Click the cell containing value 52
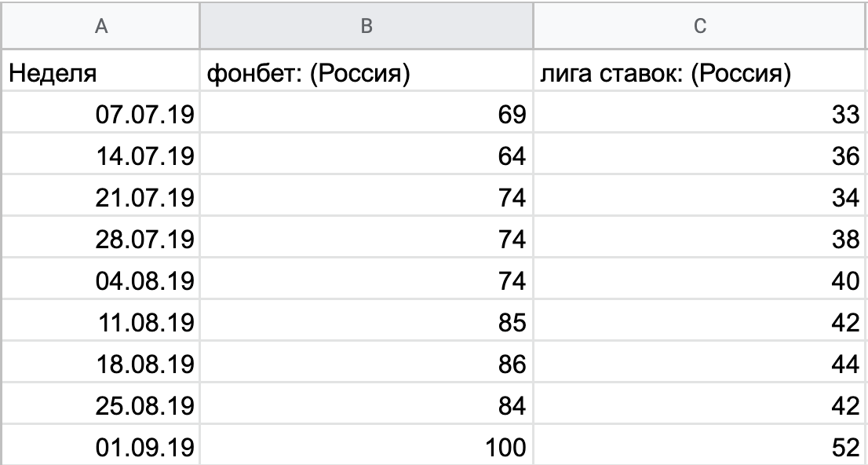This screenshot has height=465, width=868. pyautogui.click(x=699, y=449)
